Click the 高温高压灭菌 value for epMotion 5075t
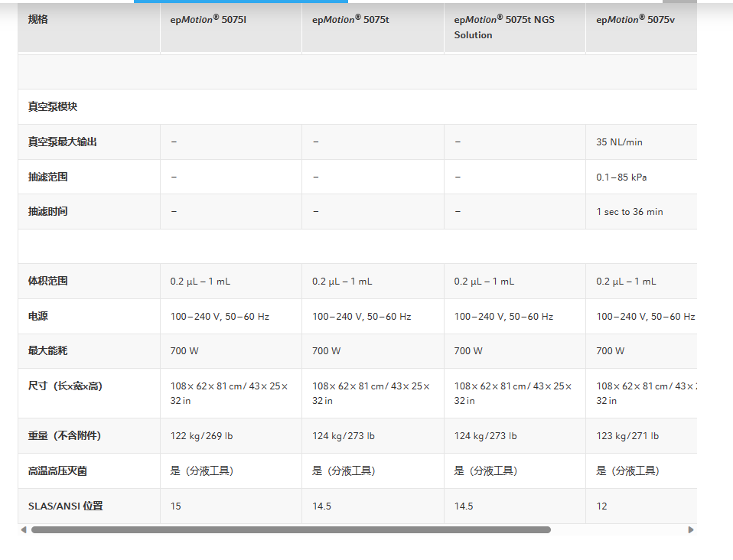The image size is (733, 560). (344, 470)
